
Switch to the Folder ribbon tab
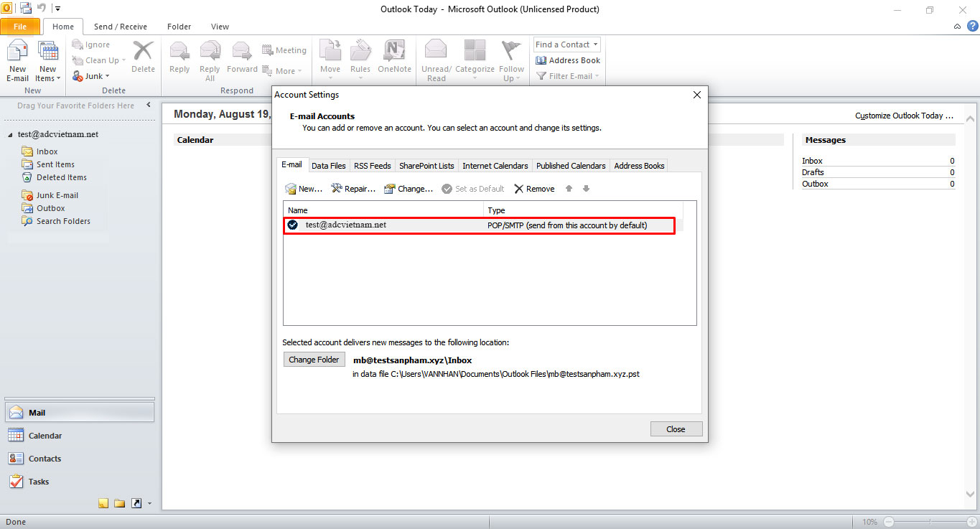point(179,27)
